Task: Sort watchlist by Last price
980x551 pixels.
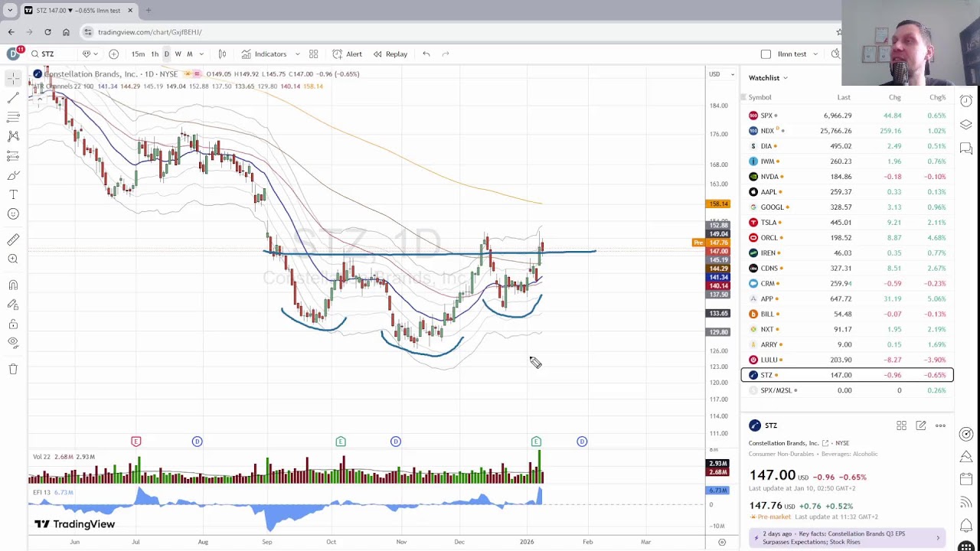Action: point(844,97)
